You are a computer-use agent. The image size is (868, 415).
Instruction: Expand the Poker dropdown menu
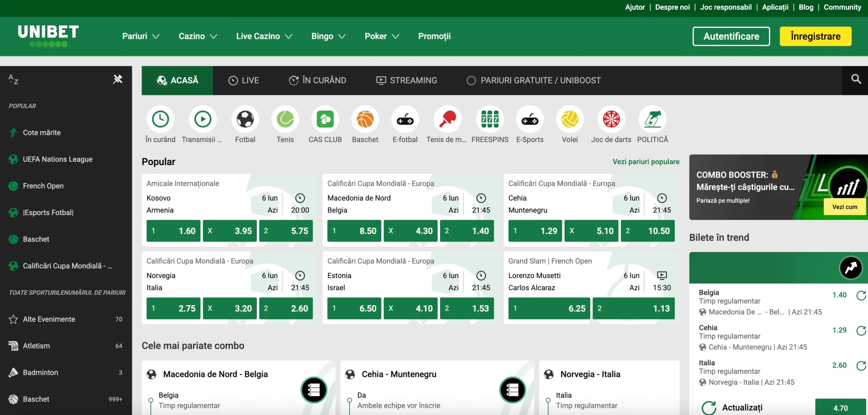[x=382, y=36]
